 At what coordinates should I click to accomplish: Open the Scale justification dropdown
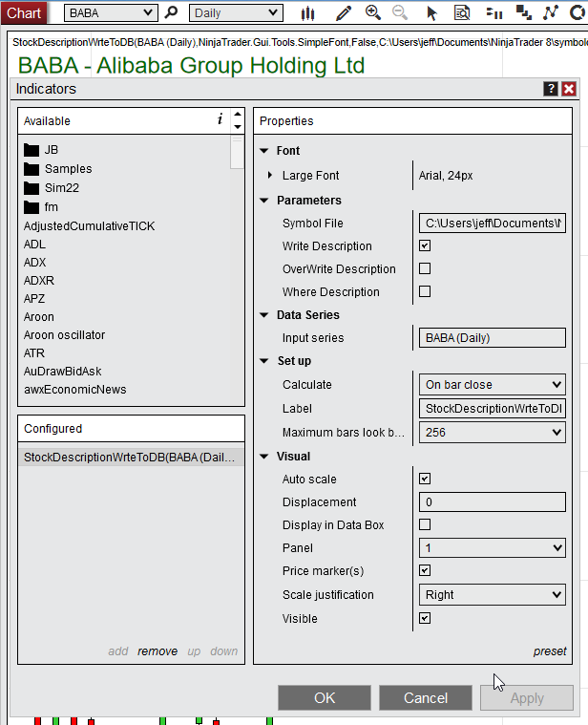coord(493,594)
